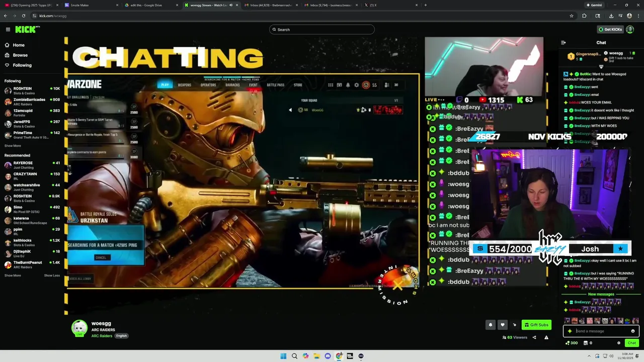Open Chrome three-dot menu
Screen dimensions: 644x362
638,16
